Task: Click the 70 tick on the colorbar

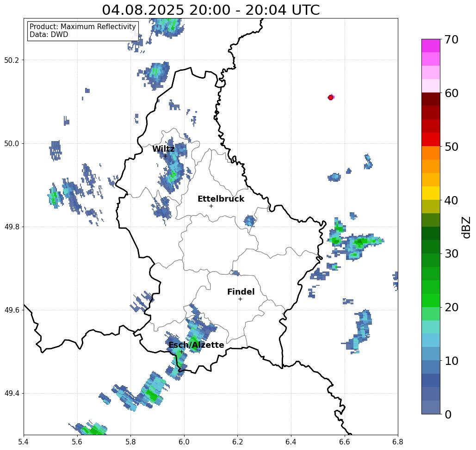Action: pos(451,39)
